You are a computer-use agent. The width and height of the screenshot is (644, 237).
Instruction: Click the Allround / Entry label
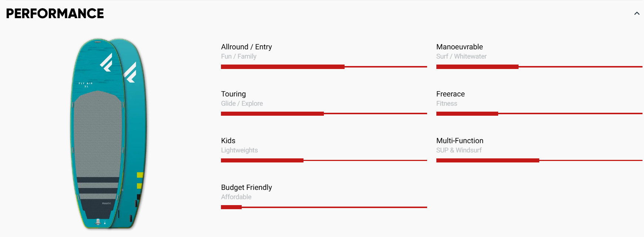tap(246, 47)
